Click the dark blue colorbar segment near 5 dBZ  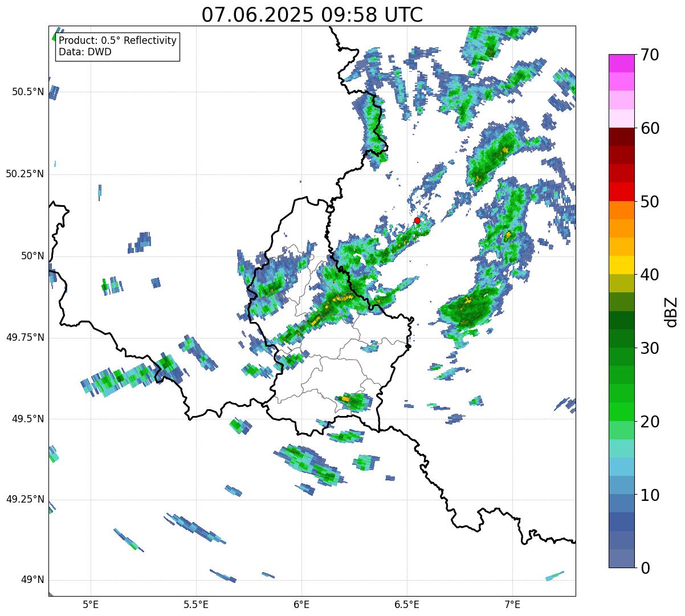coord(621,522)
